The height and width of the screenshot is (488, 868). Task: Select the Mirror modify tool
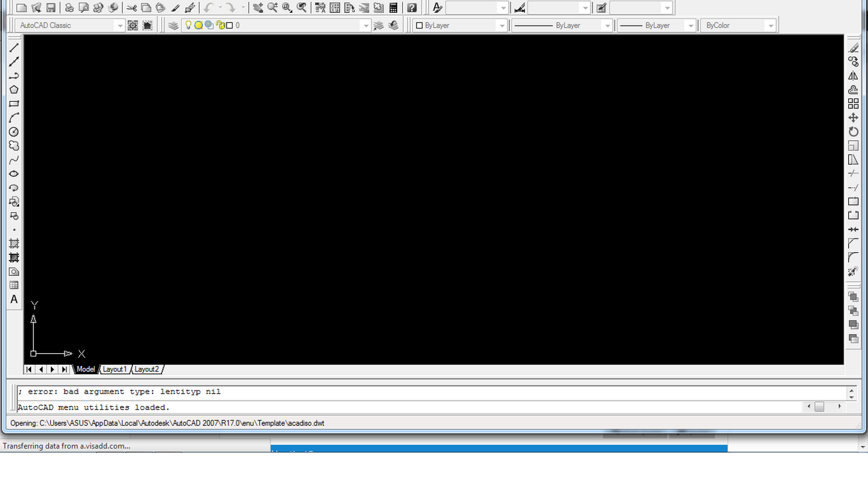(x=854, y=76)
